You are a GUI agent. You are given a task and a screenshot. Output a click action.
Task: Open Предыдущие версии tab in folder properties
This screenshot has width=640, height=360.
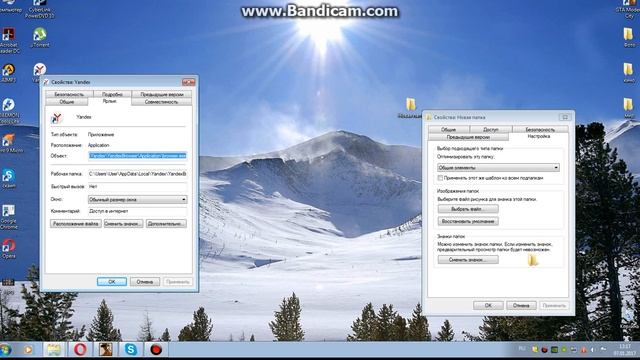point(468,137)
